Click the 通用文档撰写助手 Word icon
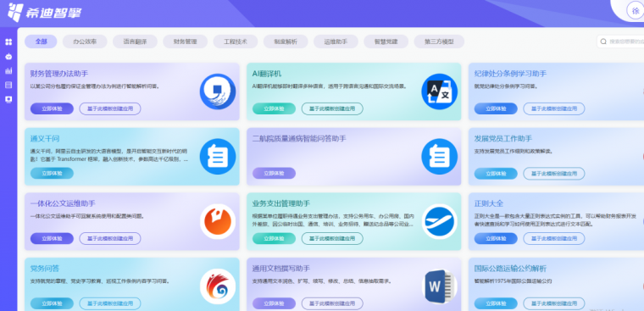Image resolution: width=644 pixels, height=311 pixels. pyautogui.click(x=440, y=286)
